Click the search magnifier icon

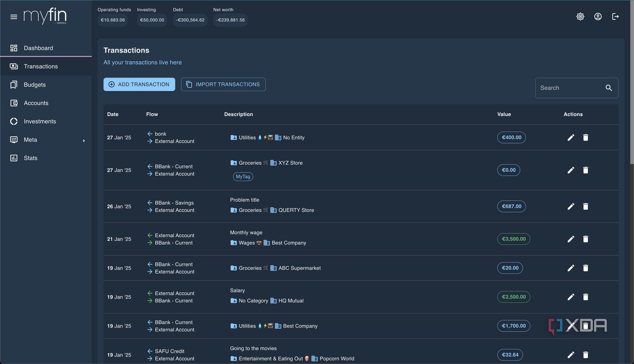[609, 88]
